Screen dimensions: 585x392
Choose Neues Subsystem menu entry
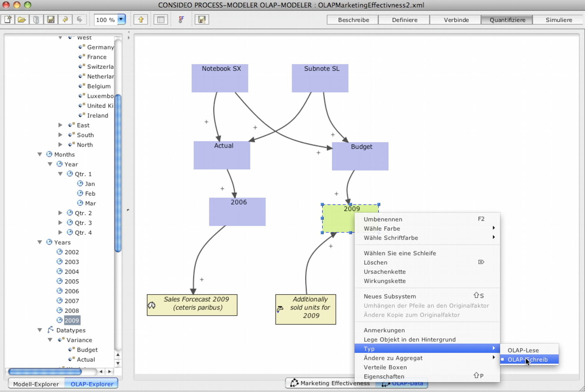[427, 296]
